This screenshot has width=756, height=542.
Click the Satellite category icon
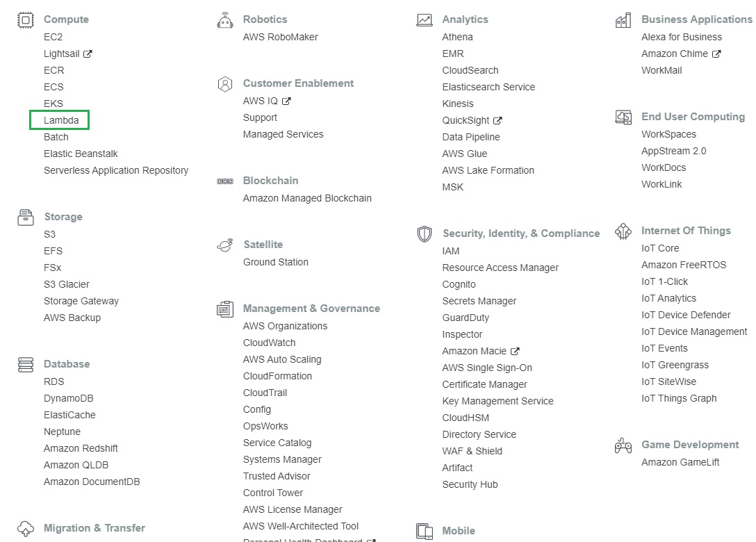225,245
